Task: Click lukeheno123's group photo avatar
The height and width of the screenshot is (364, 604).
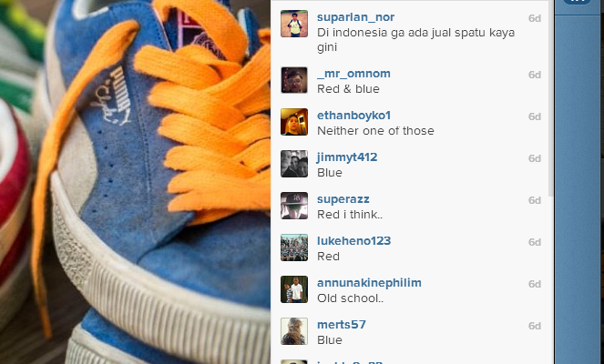Action: tap(294, 248)
